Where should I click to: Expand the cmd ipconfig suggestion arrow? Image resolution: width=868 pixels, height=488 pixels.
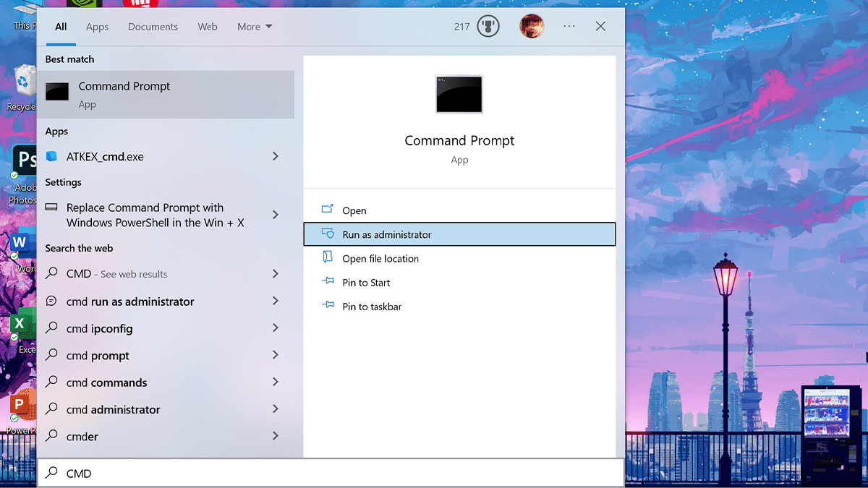[276, 328]
